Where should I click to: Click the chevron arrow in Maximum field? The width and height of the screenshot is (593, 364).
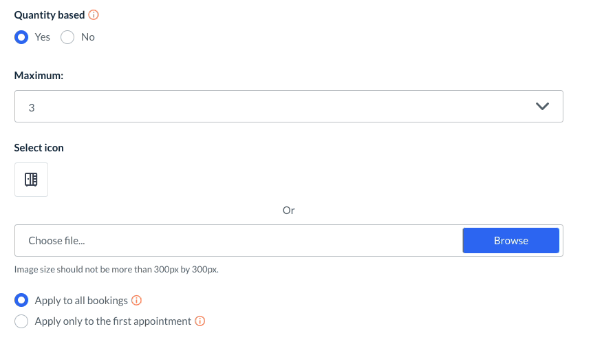(542, 107)
